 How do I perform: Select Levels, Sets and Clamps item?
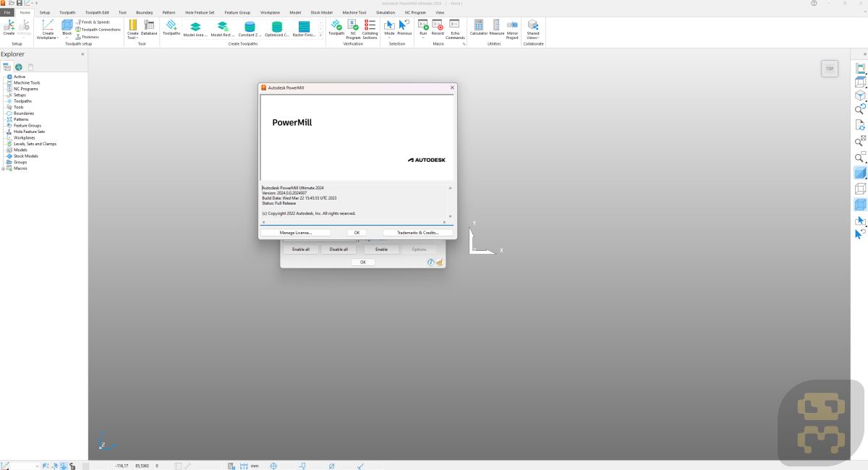tap(35, 144)
